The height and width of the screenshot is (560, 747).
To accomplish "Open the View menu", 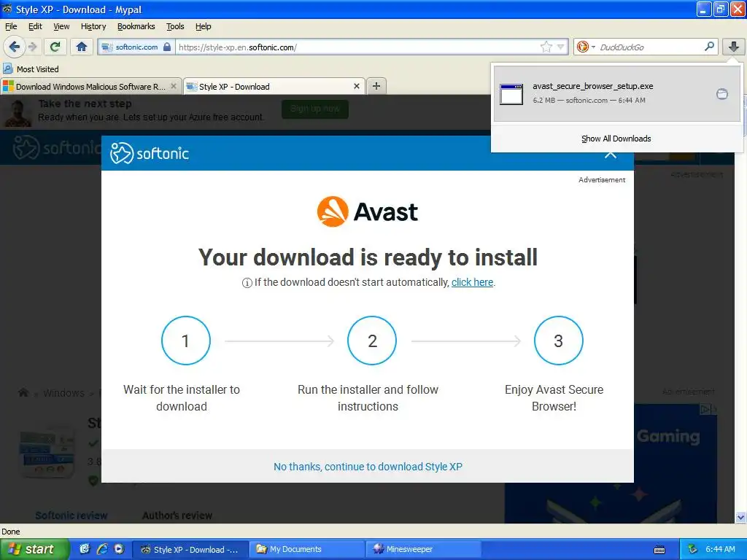I will point(61,26).
